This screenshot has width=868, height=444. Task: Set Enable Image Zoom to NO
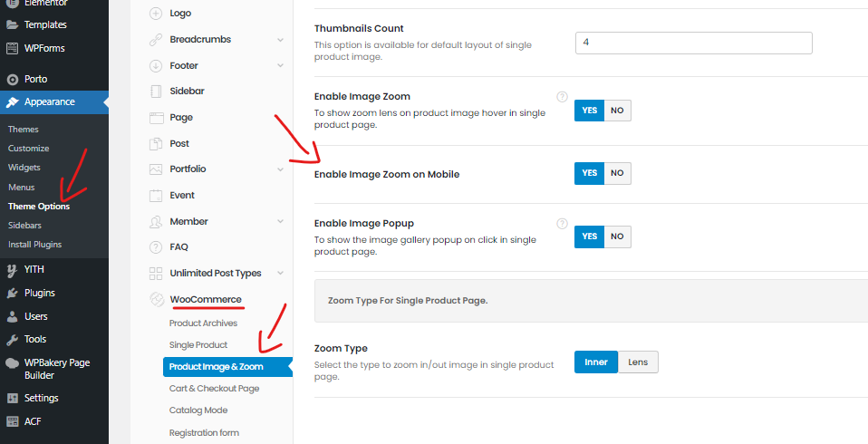(617, 111)
